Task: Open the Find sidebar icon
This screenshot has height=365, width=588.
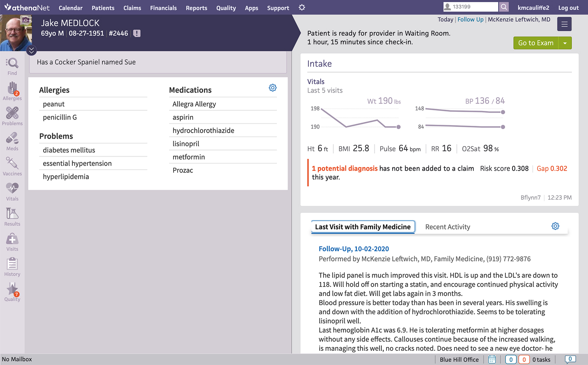Action: click(x=12, y=67)
